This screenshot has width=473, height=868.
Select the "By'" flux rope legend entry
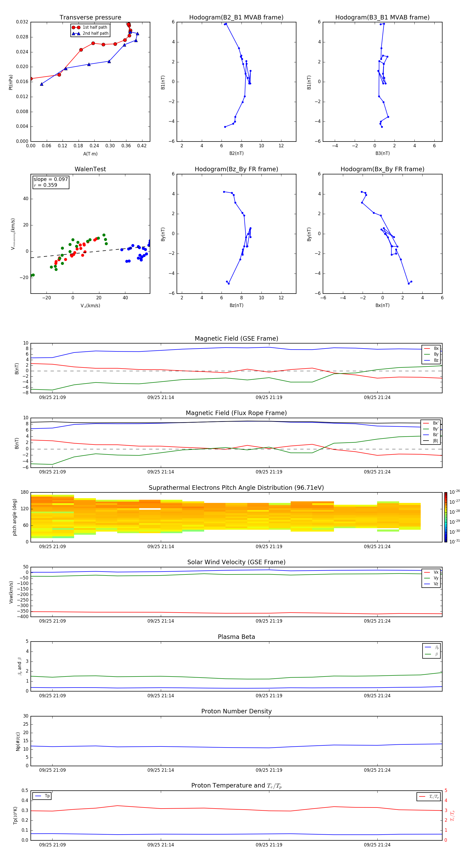pyautogui.click(x=431, y=429)
